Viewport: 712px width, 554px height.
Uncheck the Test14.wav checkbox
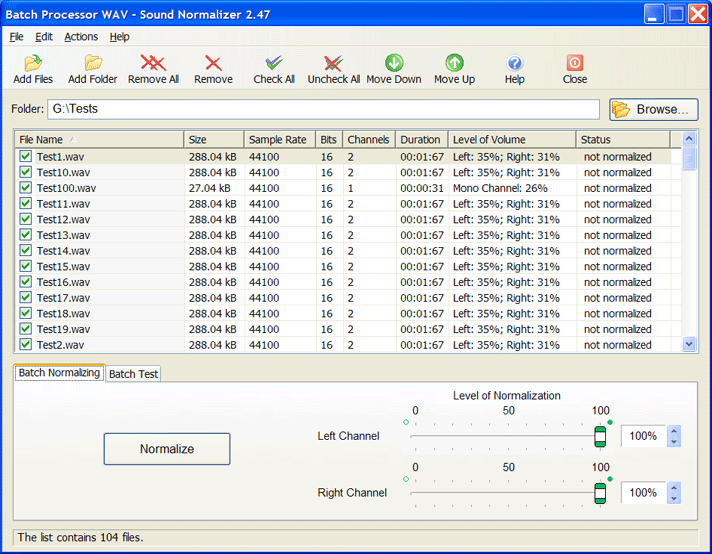(25, 250)
